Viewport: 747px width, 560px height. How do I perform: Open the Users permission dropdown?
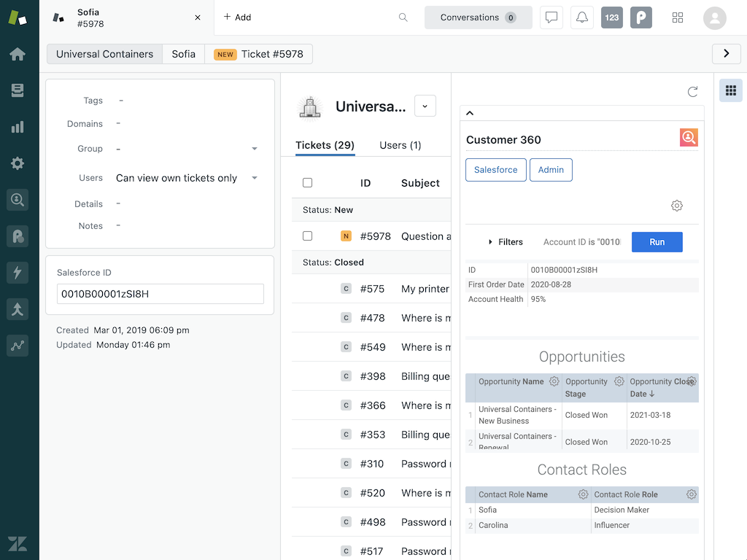click(255, 178)
